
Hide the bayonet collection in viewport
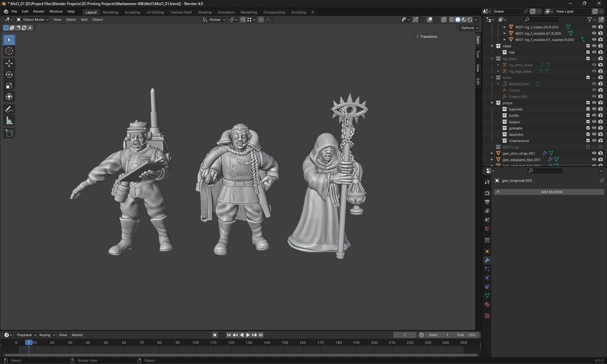coord(594,109)
